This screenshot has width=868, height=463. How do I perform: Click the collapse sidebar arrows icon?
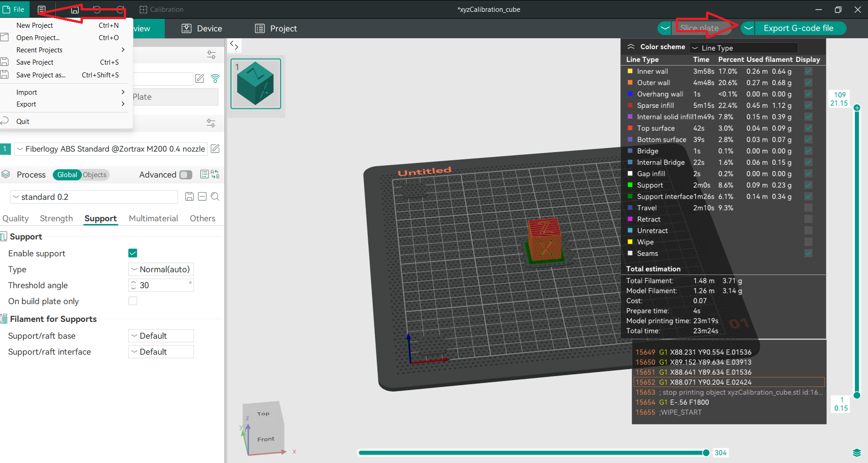[x=234, y=45]
